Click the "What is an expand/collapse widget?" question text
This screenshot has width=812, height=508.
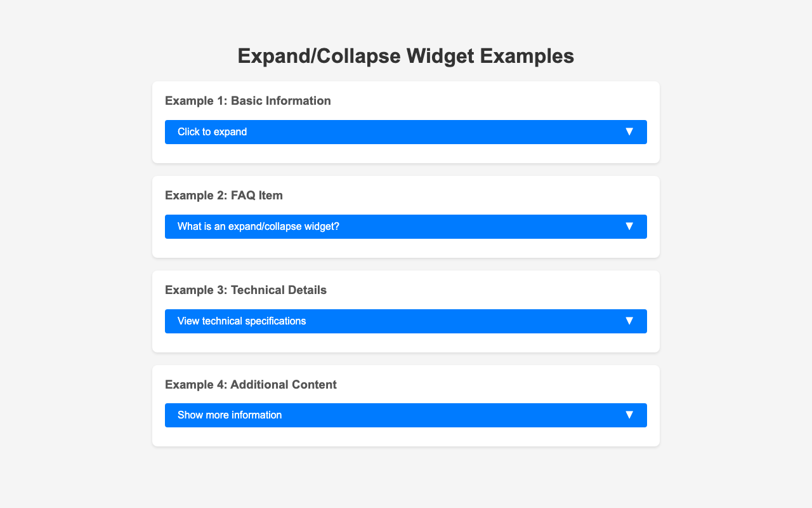coord(258,227)
